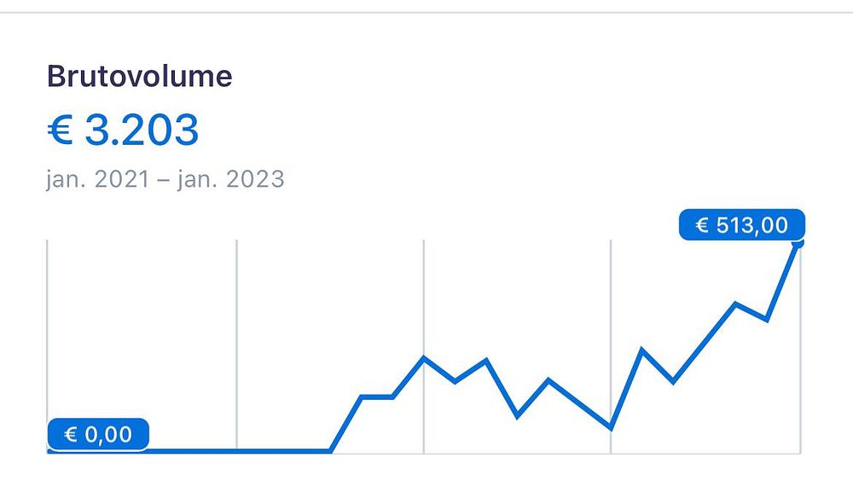The image size is (853, 504).
Task: Click the last dip before the final rise to € 513,00
Action: point(767,321)
